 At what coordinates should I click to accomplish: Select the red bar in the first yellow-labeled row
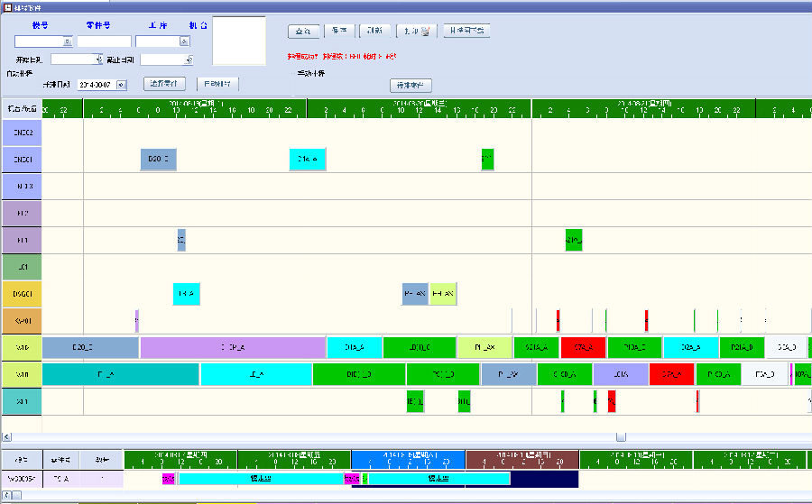583,348
